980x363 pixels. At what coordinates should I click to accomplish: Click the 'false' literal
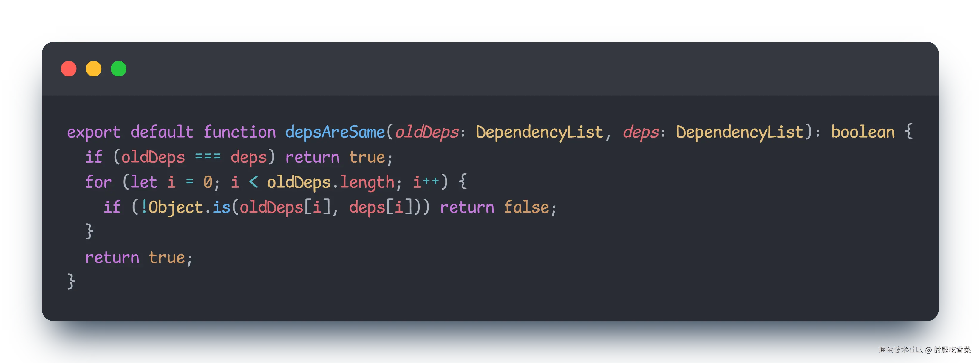[526, 207]
